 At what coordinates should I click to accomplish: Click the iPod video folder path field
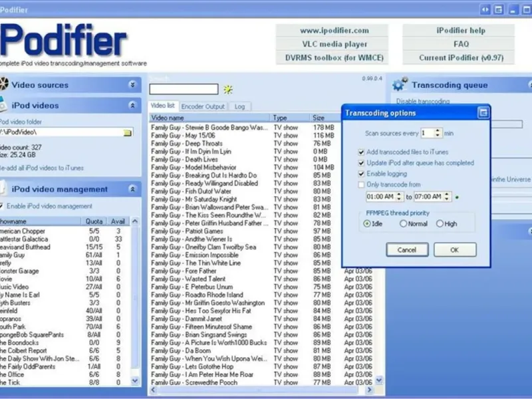click(61, 132)
